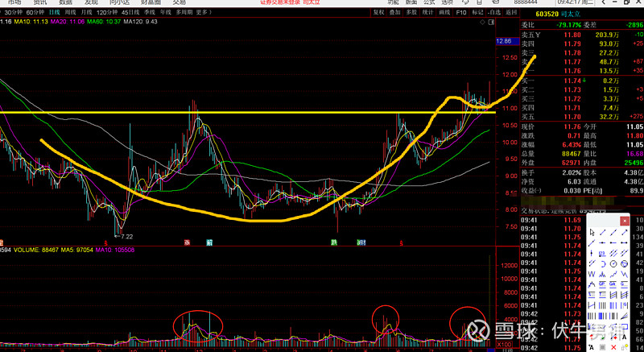The height and width of the screenshot is (352, 644).
Task: Click the 叠加 overlay button
Action: 394,12
